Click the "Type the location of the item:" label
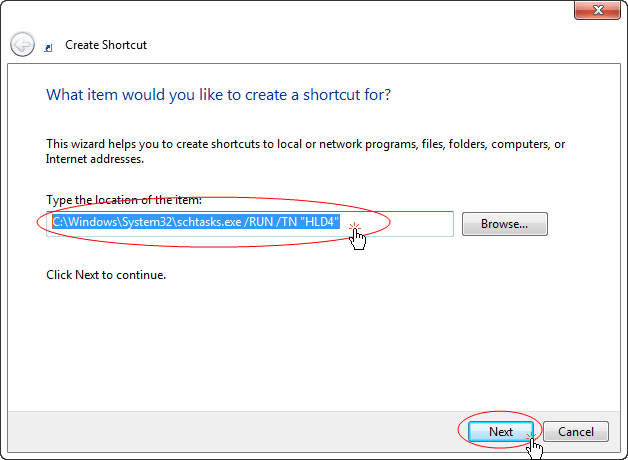 (x=124, y=199)
